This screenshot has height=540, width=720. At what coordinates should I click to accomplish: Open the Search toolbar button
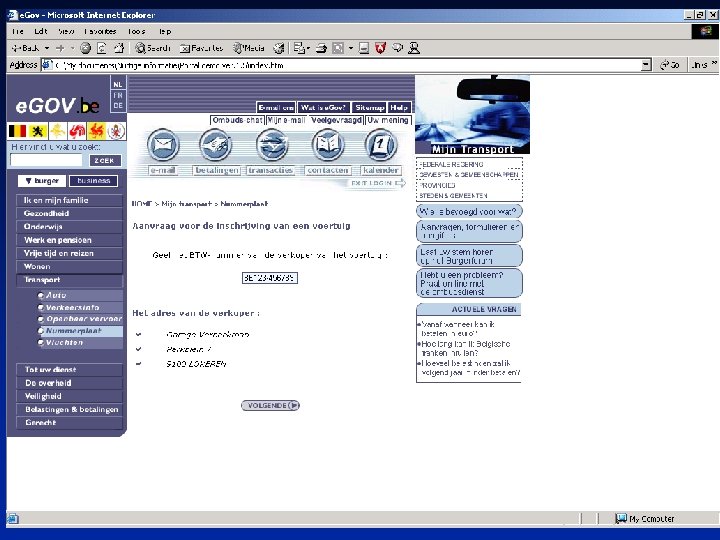153,48
